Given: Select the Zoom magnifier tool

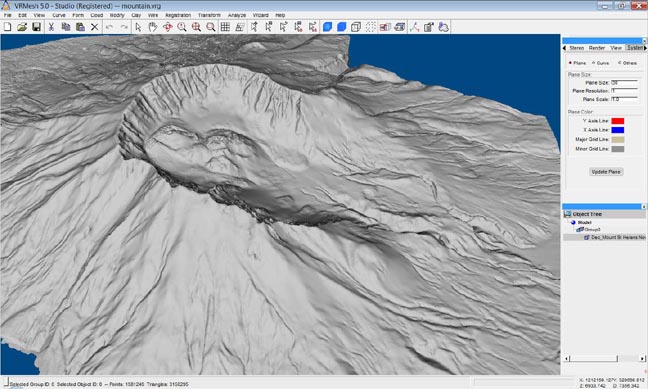Looking at the screenshot, I should coord(181,27).
